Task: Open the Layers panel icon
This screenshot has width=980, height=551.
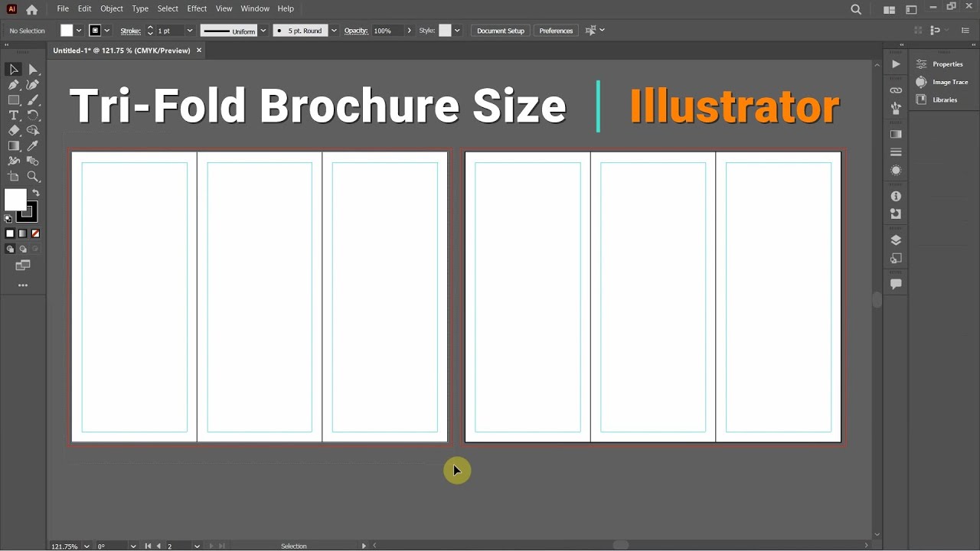Action: click(896, 240)
